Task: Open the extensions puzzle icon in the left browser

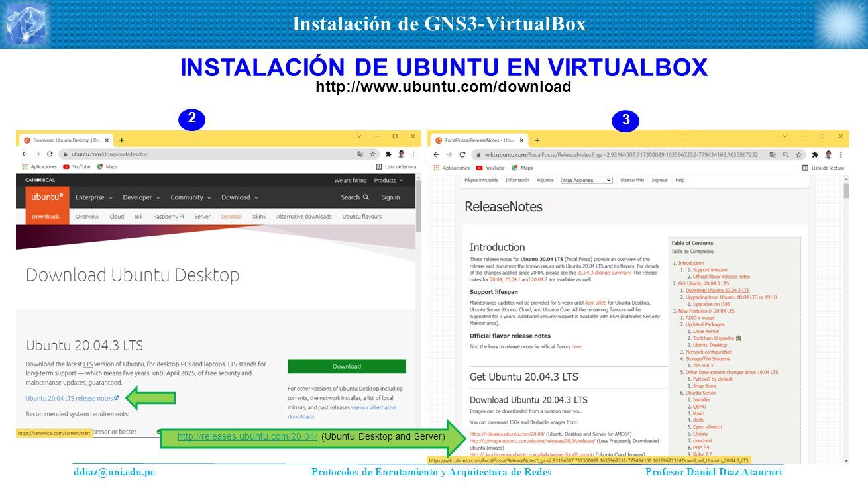Action: tap(388, 154)
